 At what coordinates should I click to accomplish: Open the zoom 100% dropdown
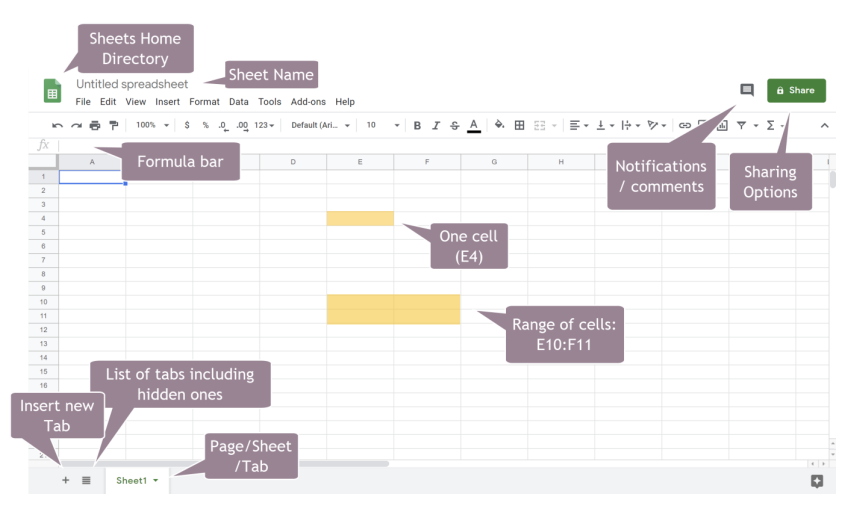pyautogui.click(x=152, y=125)
